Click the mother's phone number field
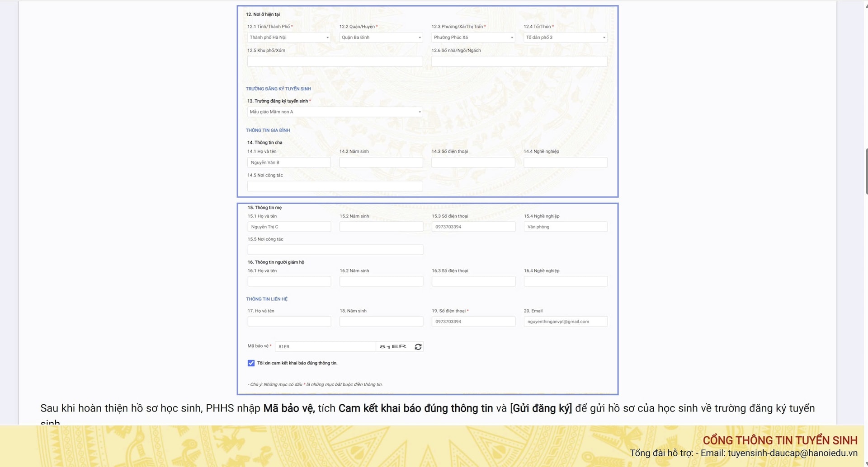Screen dimensions: 868x467 473,227
